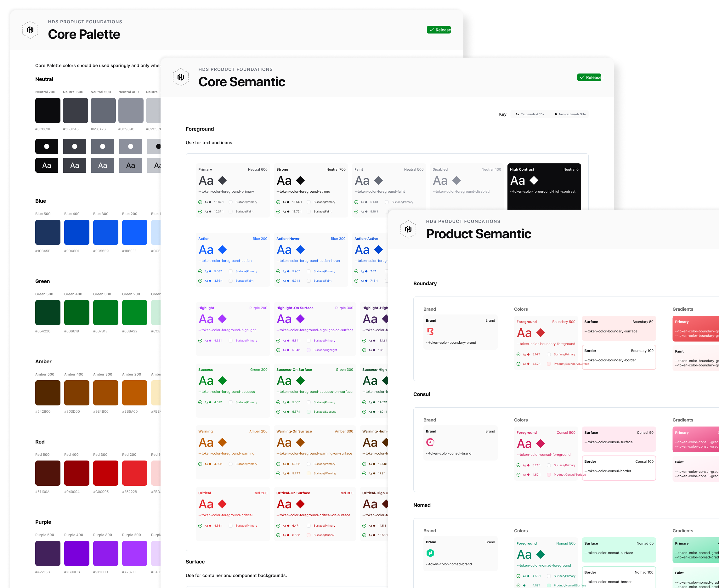Select the Boundary Surface card labeled Boundary 50
The height and width of the screenshot is (588, 719).
[x=619, y=328]
